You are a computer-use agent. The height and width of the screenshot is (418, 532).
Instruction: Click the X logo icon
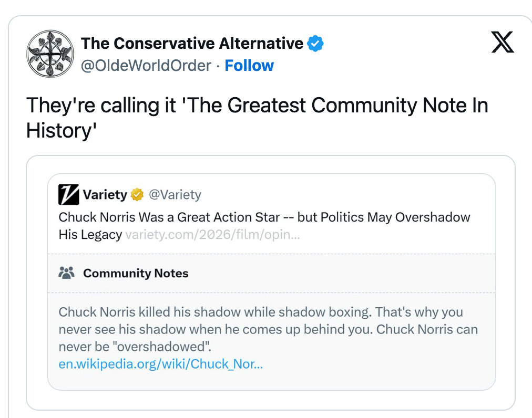(x=502, y=43)
